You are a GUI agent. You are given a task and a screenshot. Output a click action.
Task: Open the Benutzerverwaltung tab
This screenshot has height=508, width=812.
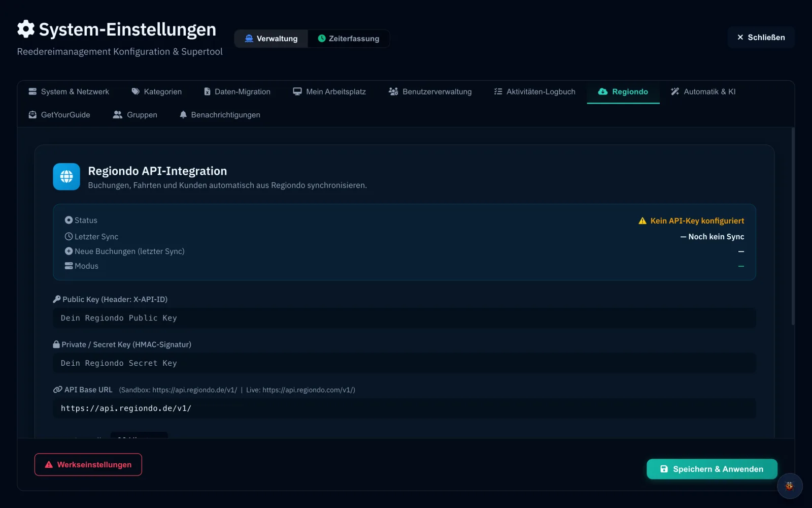click(x=430, y=92)
